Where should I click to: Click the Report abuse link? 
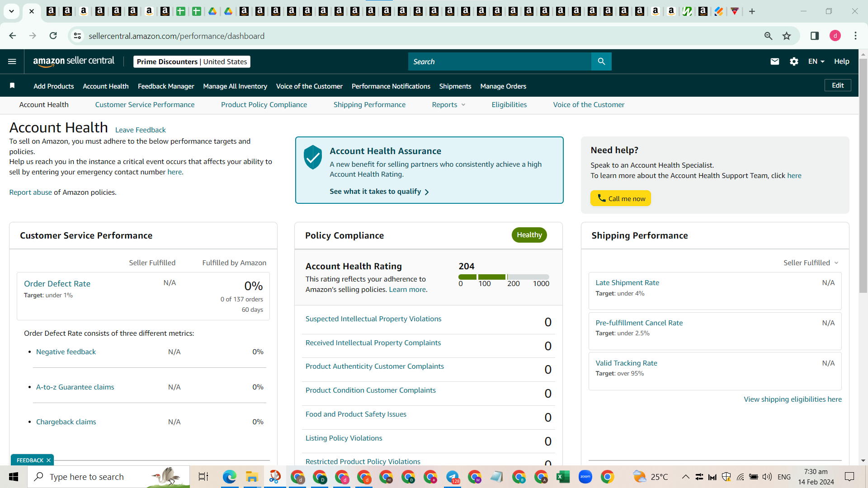31,192
